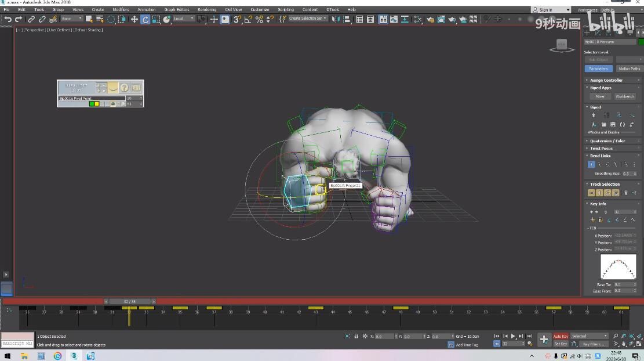The image size is (644, 361).
Task: Click Bind to Space Warp icon
Action: coord(53,19)
